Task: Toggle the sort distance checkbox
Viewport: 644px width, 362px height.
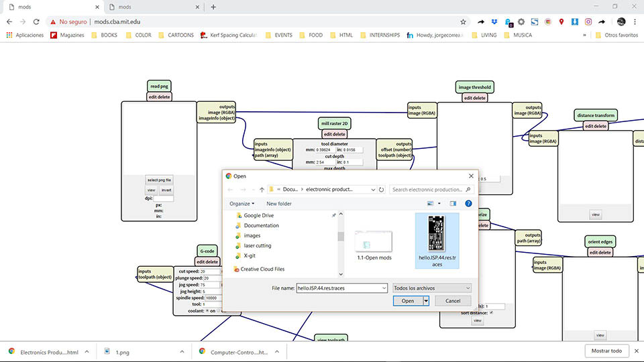Action: 492,312
